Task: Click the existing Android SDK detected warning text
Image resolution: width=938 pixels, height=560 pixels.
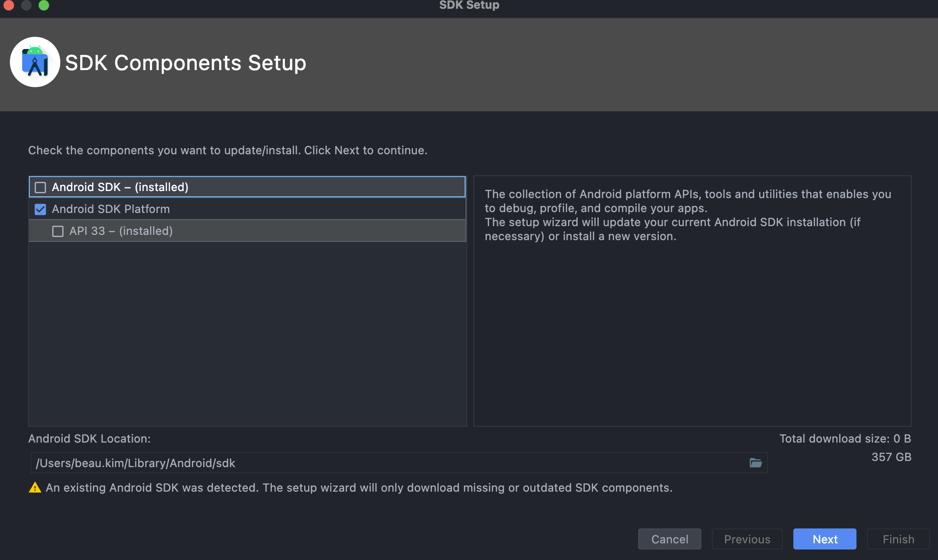Action: 359,488
